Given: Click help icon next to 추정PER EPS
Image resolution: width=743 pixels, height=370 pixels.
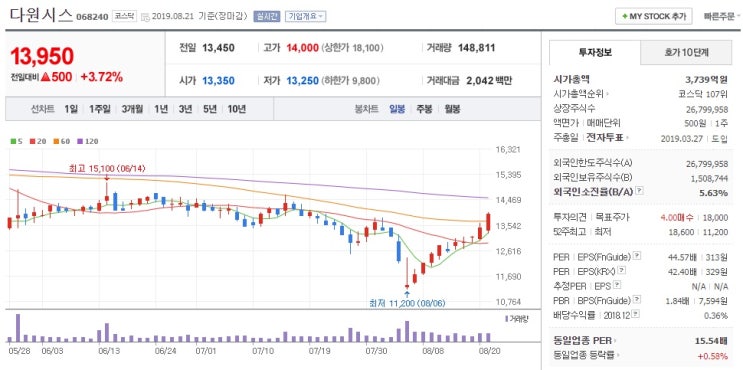Looking at the screenshot, I should click(616, 286).
